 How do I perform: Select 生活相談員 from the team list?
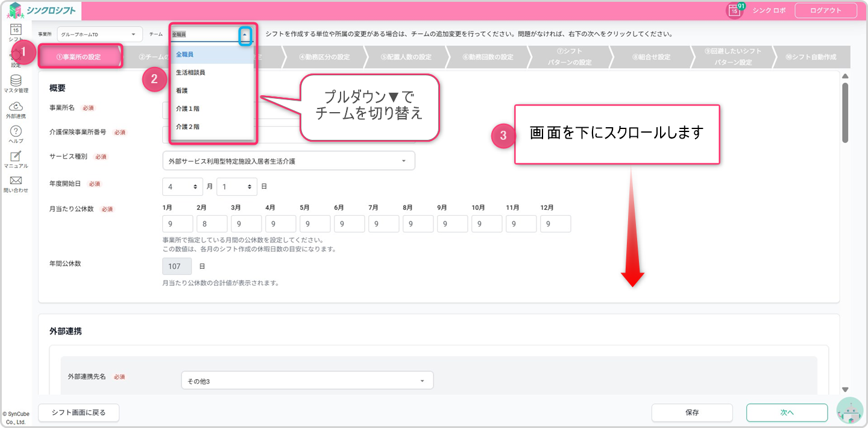pyautogui.click(x=190, y=72)
